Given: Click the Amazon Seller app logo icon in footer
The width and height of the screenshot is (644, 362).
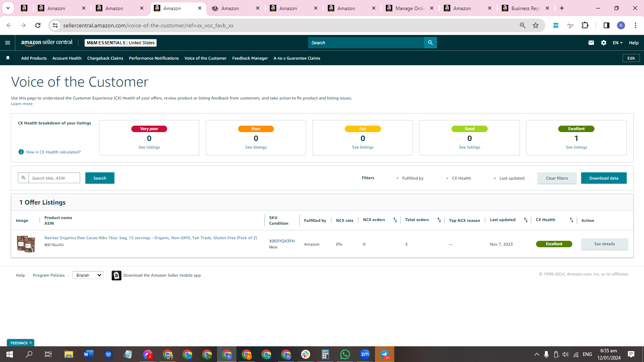Looking at the screenshot, I should 116,275.
